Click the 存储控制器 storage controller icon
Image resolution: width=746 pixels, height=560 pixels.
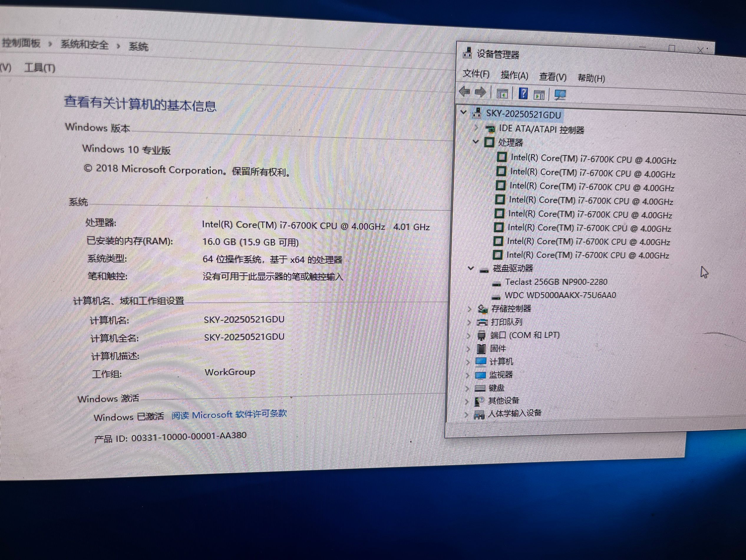(x=483, y=308)
